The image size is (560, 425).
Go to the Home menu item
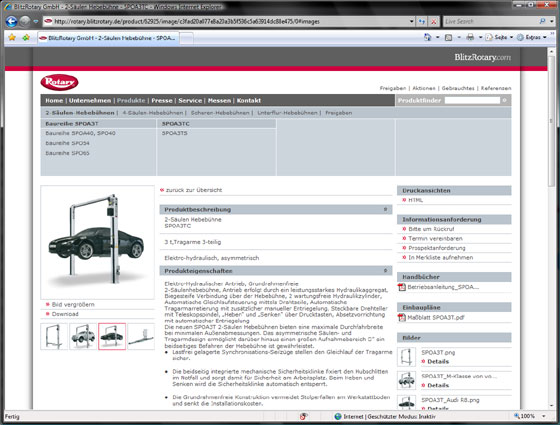(54, 101)
